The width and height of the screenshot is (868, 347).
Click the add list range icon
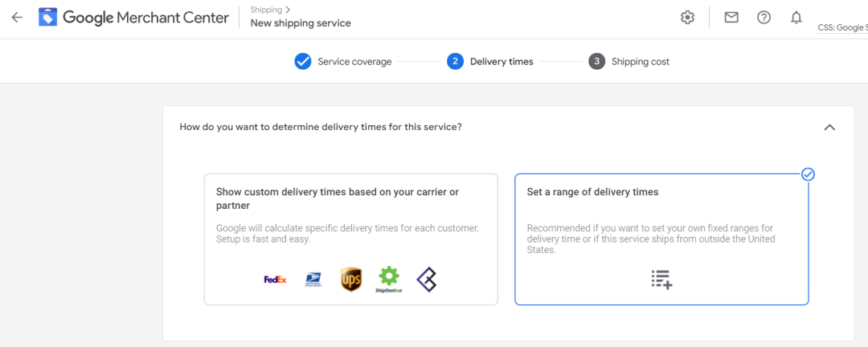661,280
